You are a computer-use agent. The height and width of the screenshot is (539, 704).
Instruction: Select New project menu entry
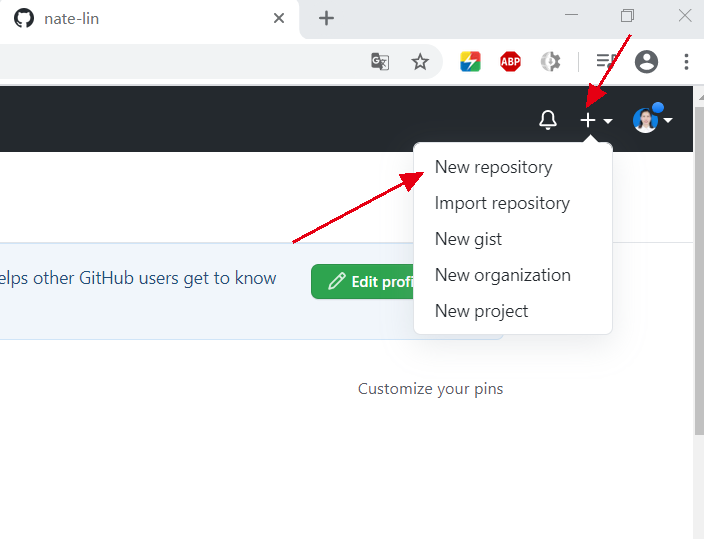coord(481,311)
